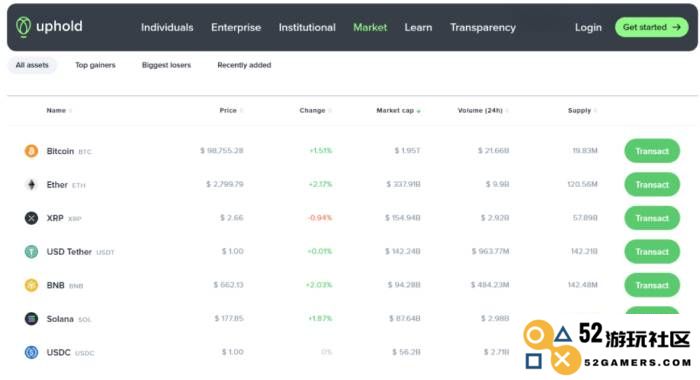The width and height of the screenshot is (700, 380).
Task: Click Transact for BNB
Action: [x=652, y=285]
